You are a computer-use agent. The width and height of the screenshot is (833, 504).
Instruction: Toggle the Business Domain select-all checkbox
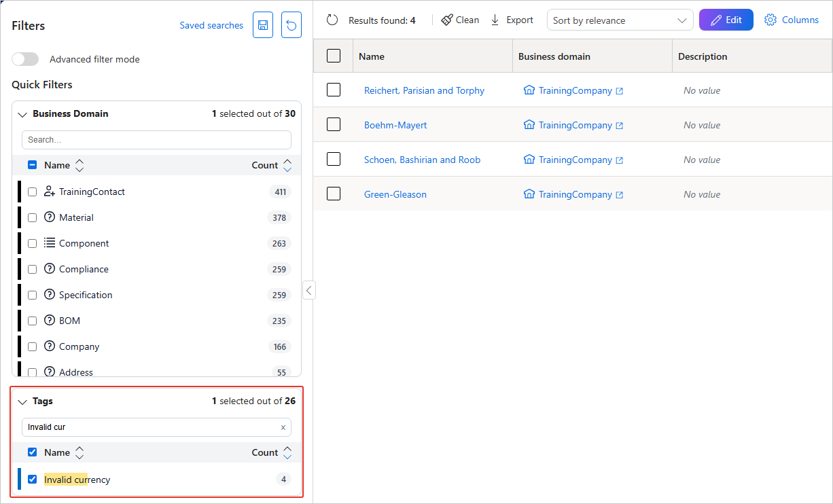coord(32,164)
